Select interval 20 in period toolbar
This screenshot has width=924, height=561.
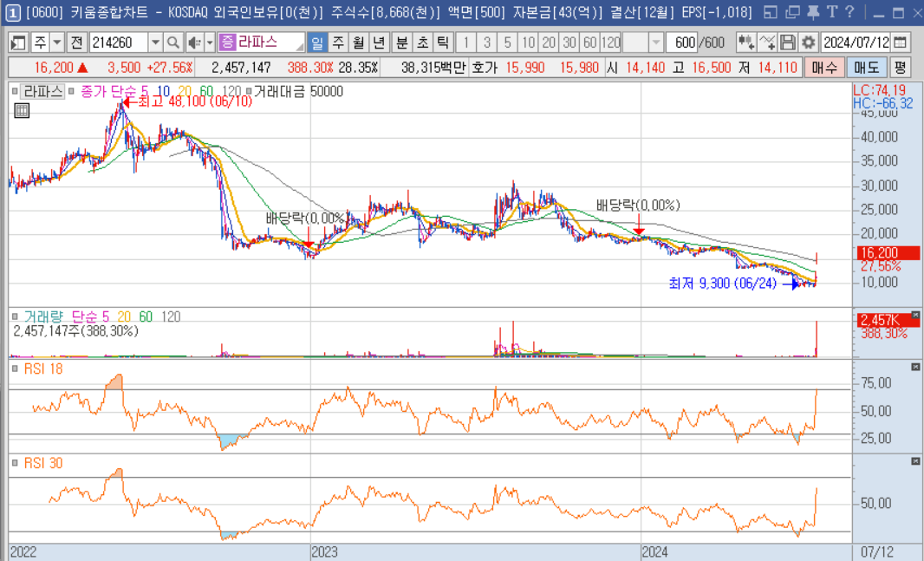coord(549,42)
